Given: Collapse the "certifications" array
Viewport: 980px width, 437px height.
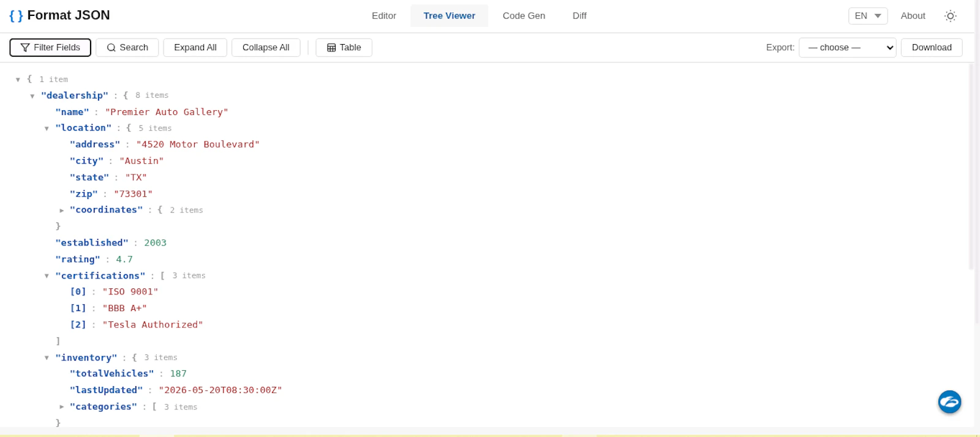Looking at the screenshot, I should (47, 276).
